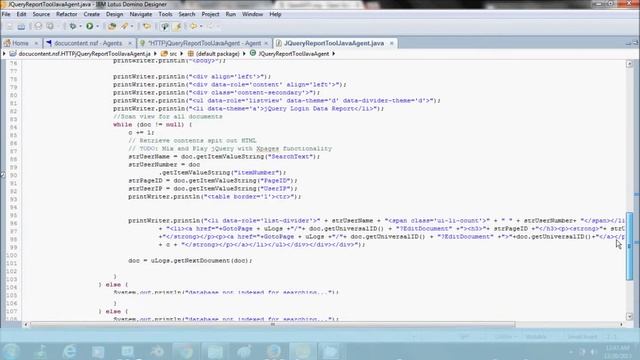Open Internet Explorer from the taskbar
Screen dimensions: 640x360
[x=69, y=351]
